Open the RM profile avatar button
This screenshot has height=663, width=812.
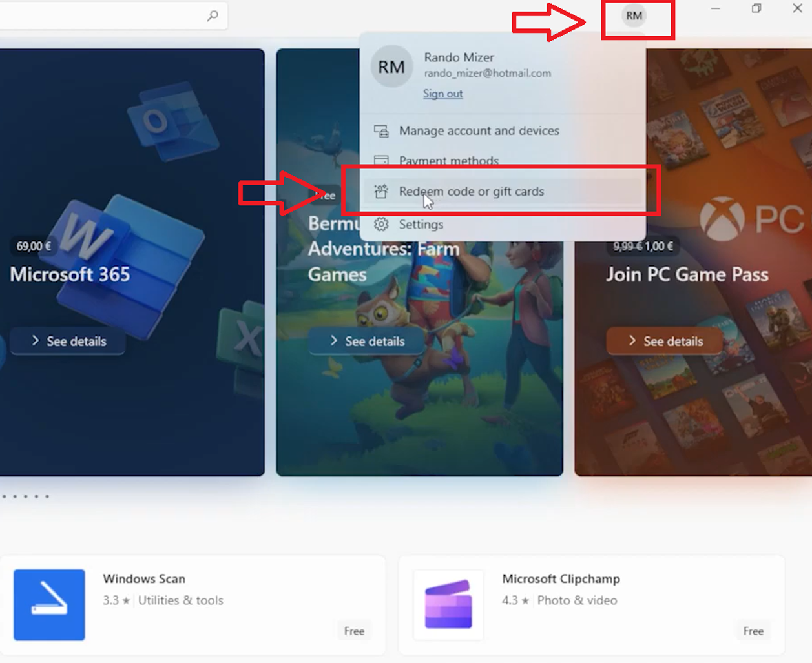point(634,15)
